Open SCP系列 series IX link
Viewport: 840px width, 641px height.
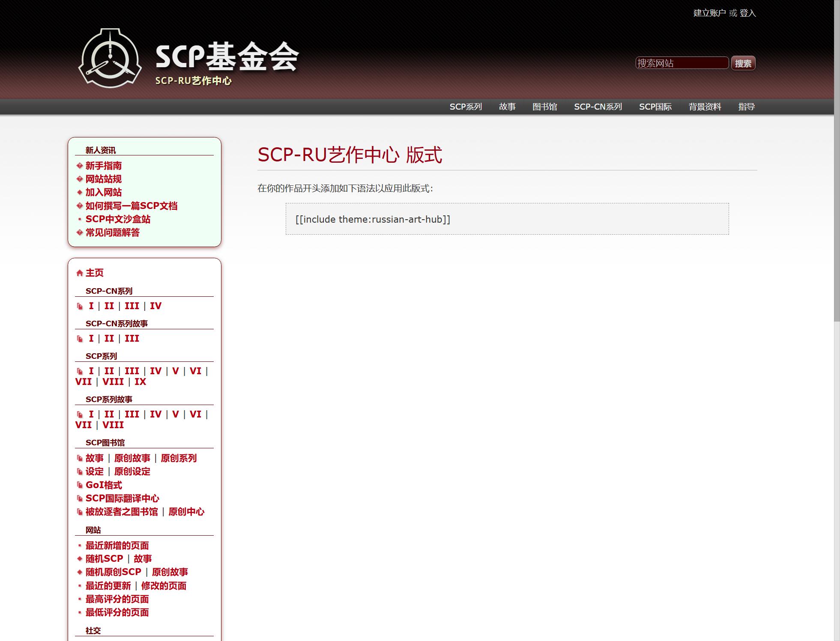pyautogui.click(x=140, y=382)
